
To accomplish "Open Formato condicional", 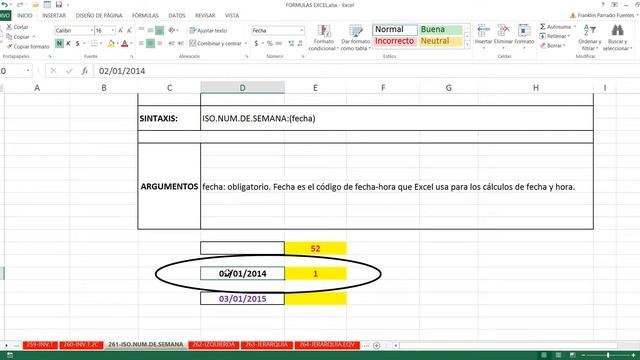I will click(324, 38).
